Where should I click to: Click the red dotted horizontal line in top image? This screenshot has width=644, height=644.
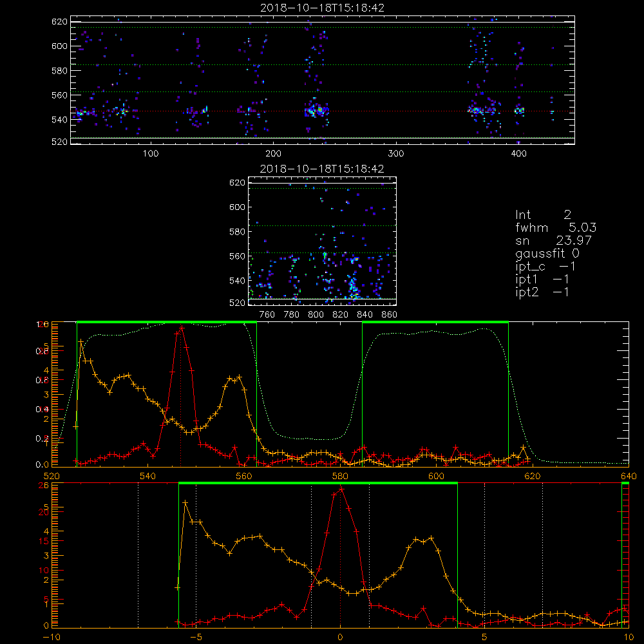(x=323, y=111)
